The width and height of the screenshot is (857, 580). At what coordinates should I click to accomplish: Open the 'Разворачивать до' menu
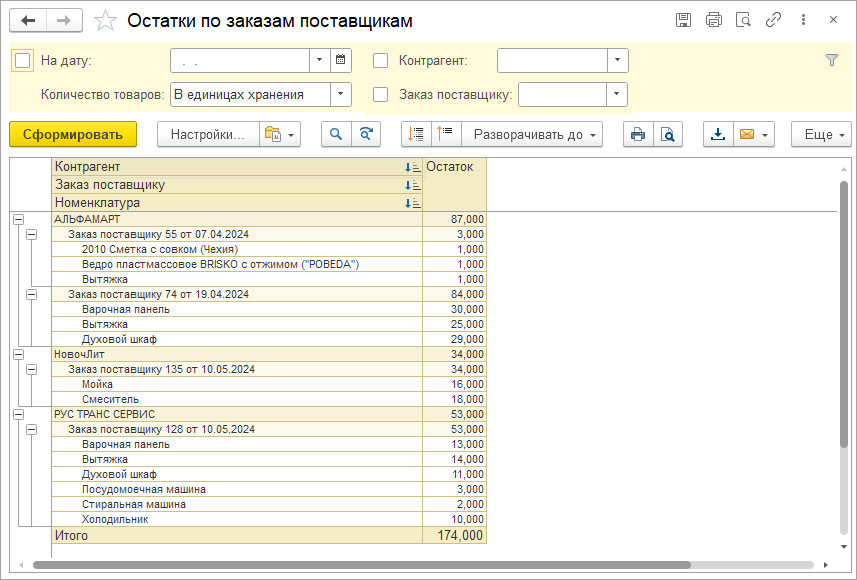point(535,134)
